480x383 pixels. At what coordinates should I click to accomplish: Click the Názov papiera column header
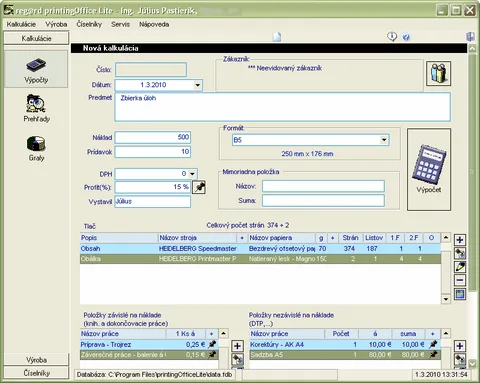(282, 238)
